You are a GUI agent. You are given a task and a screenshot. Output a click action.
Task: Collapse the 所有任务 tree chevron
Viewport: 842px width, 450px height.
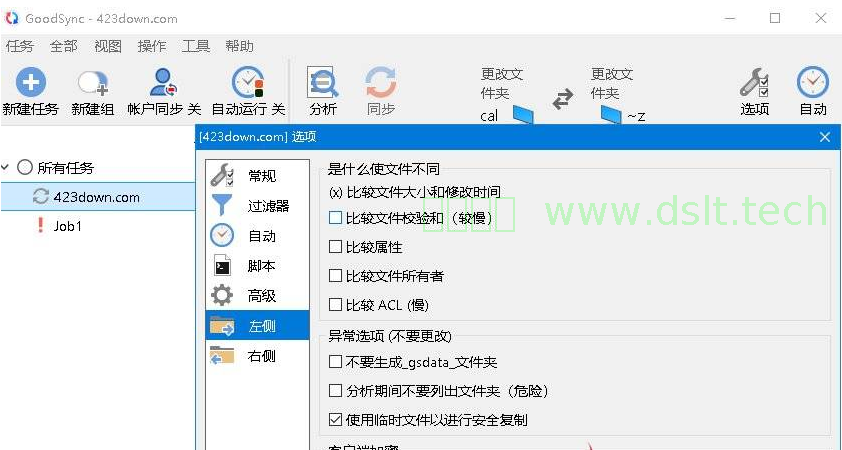pos(5,168)
